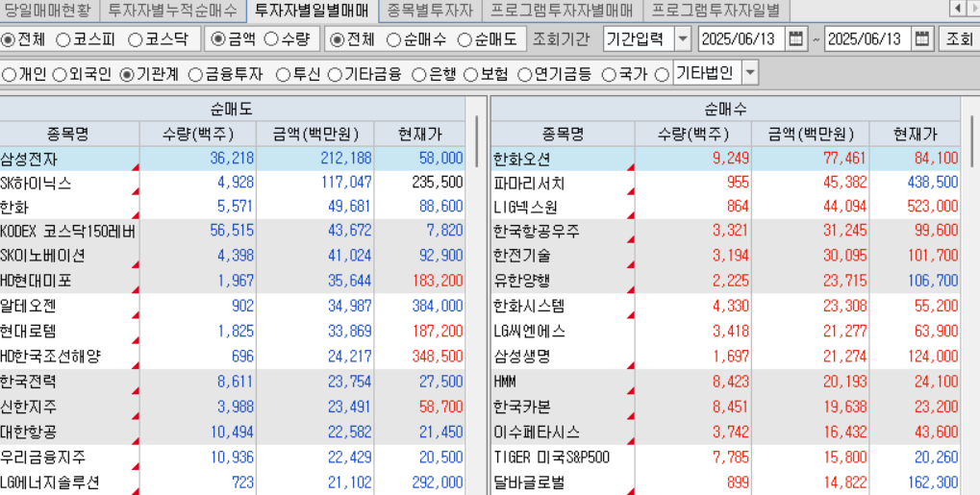Select the 한국항공우주 row
This screenshot has width=980, height=495.
pos(726,231)
